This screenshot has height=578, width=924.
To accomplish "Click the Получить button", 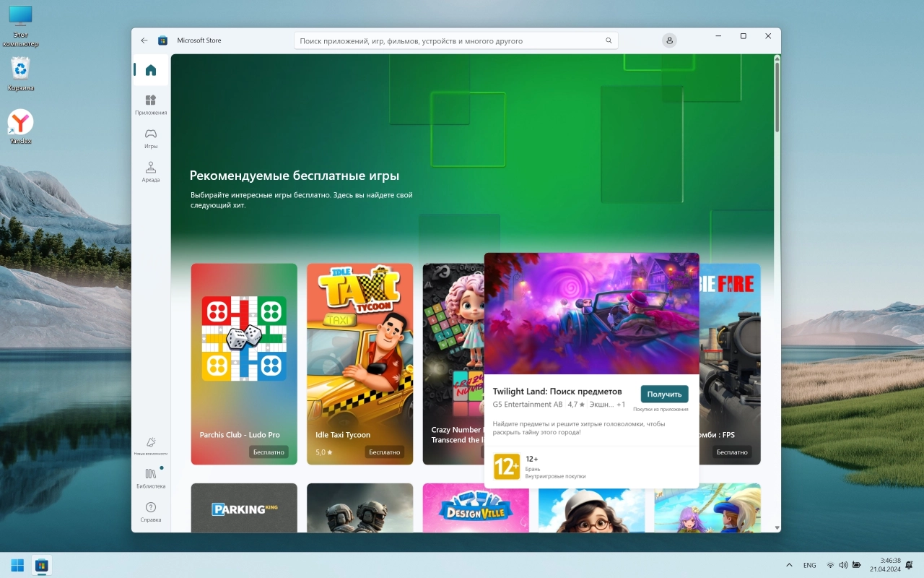I will tap(664, 394).
